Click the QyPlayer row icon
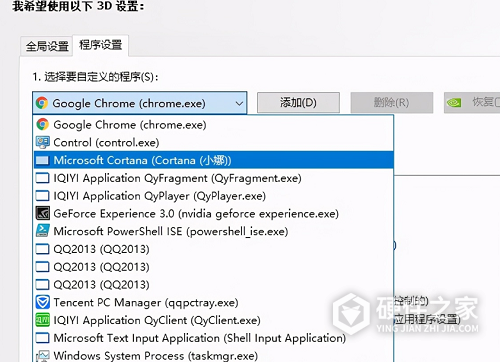500x362 pixels. point(42,196)
